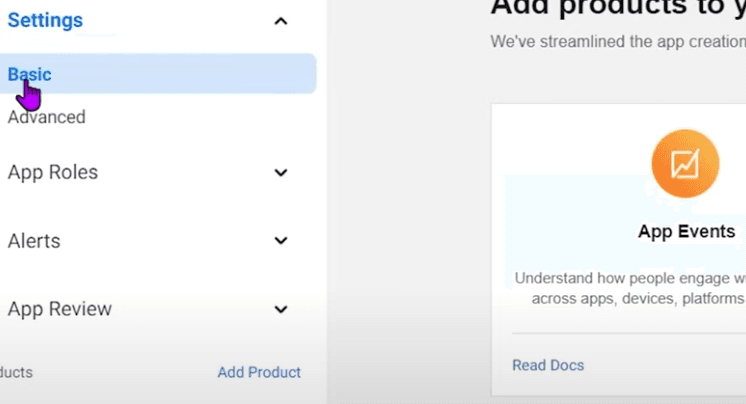The width and height of the screenshot is (746, 404).
Task: Expand the App Roles chevron
Action: (281, 173)
